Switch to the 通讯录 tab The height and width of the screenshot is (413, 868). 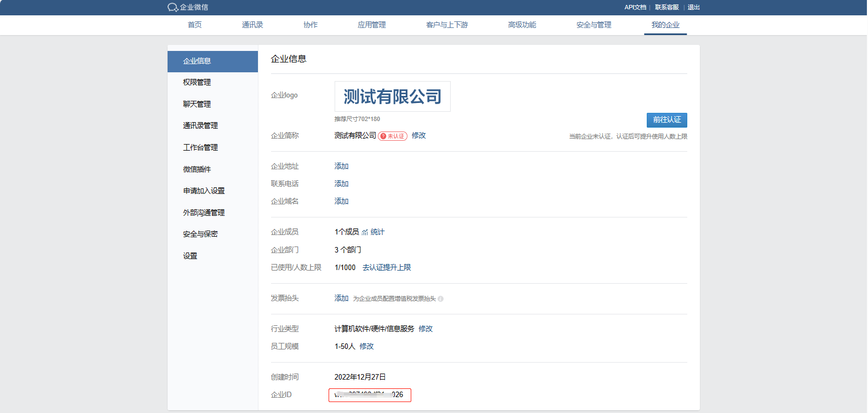pyautogui.click(x=252, y=25)
